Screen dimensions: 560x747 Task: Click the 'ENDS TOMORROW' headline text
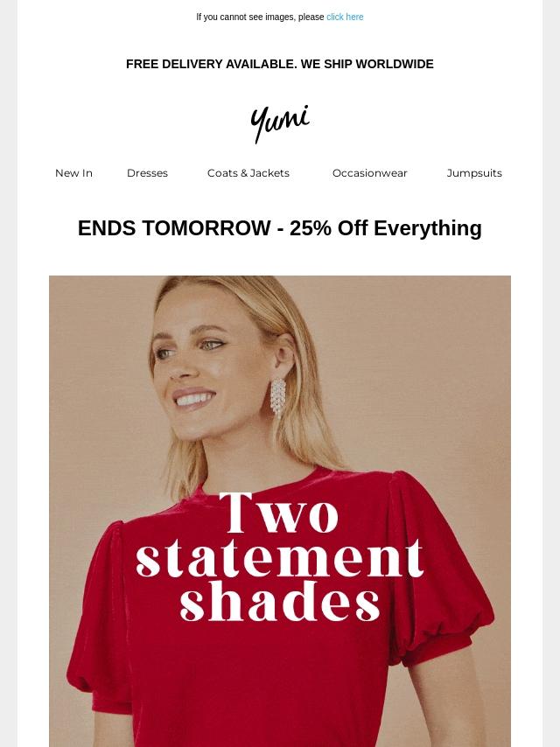point(174,228)
